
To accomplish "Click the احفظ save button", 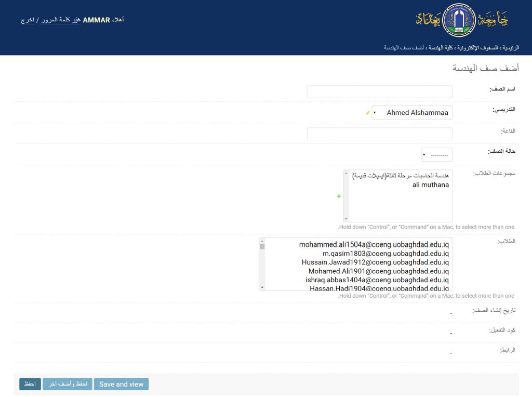I will (x=30, y=384).
